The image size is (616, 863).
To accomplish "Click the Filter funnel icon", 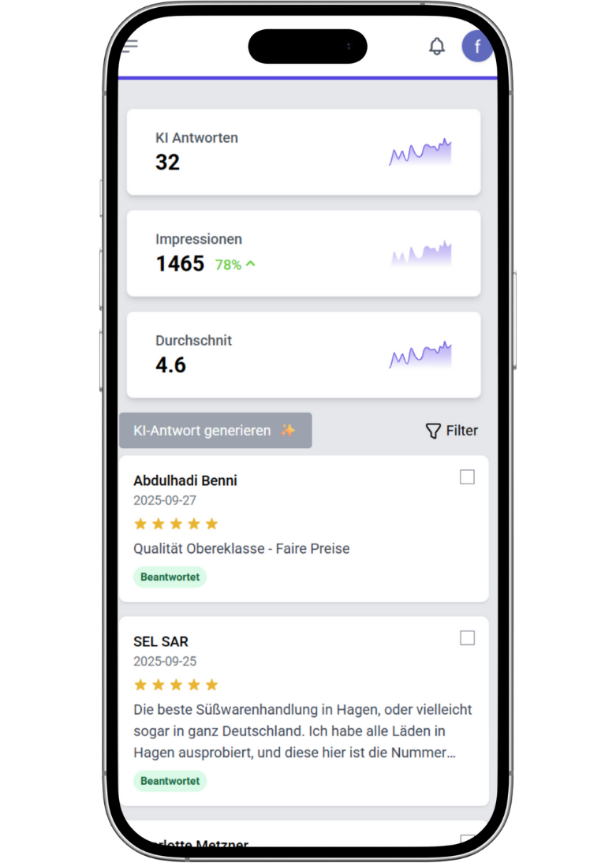I will 433,431.
